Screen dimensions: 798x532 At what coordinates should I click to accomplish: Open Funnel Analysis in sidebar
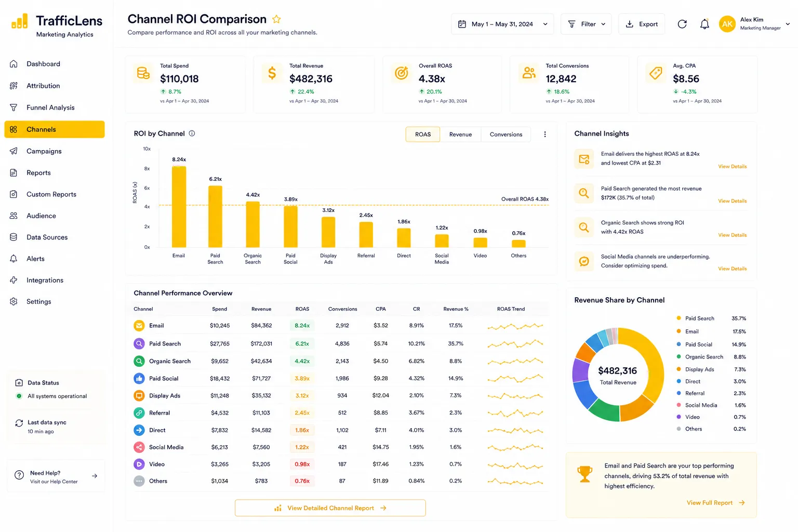[55, 108]
